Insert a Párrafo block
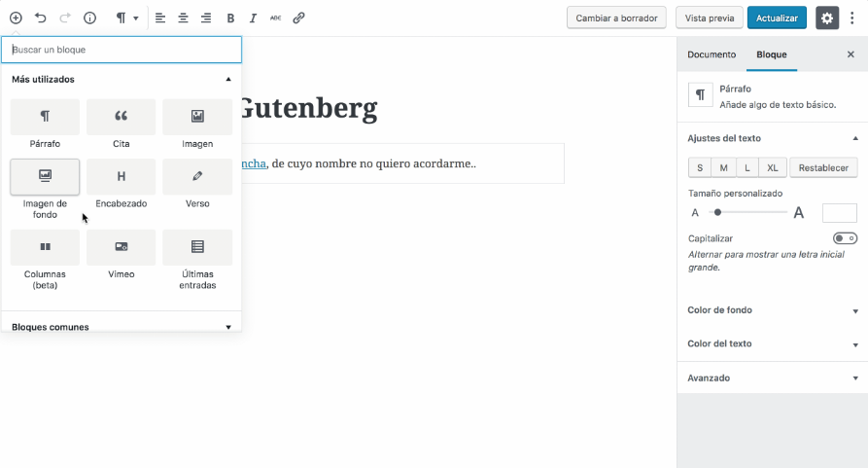Screen dimensions: 868x468 coord(45,125)
